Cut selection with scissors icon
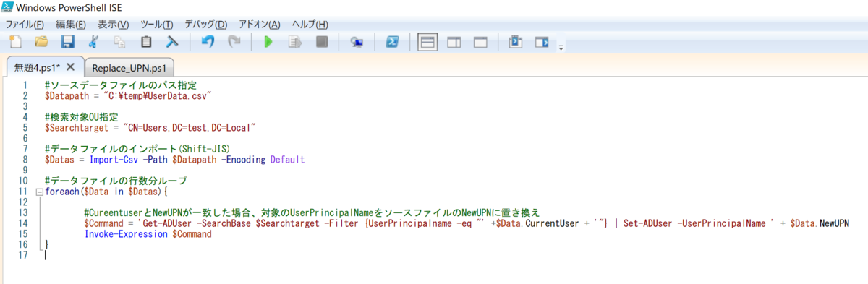 pyautogui.click(x=93, y=42)
